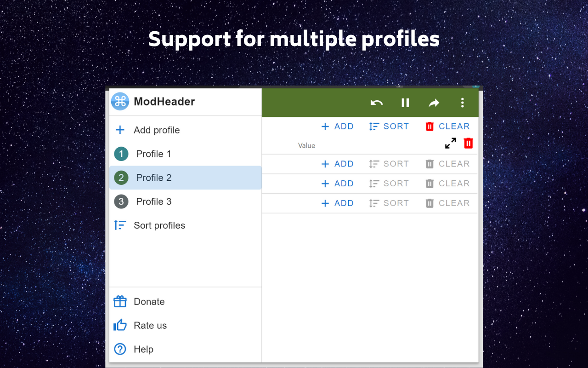Screen dimensions: 588x368
Task: Click the Help question mark icon
Action: 119,349
